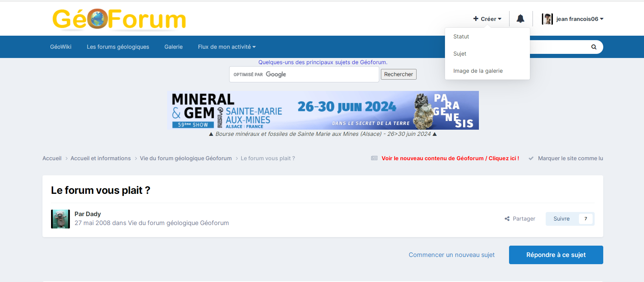The width and height of the screenshot is (644, 282).
Task: Click the newspaper icon beside new content link
Action: point(374,158)
